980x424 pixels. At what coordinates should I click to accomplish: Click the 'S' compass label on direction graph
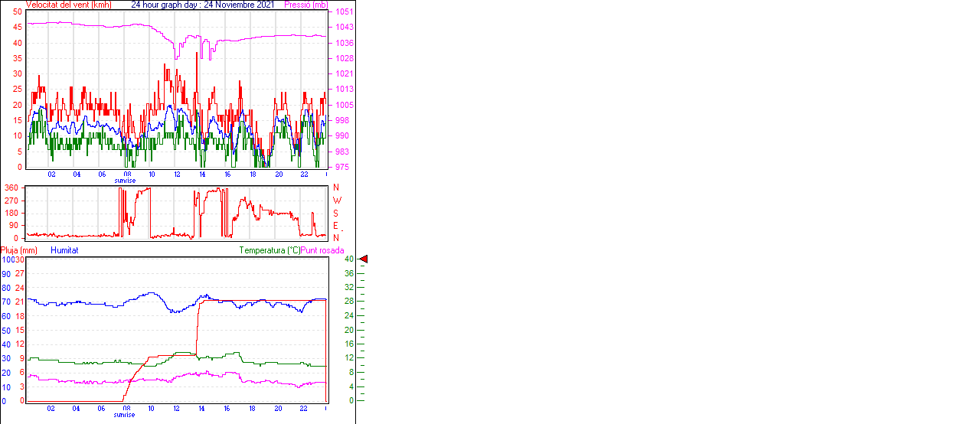point(335,213)
